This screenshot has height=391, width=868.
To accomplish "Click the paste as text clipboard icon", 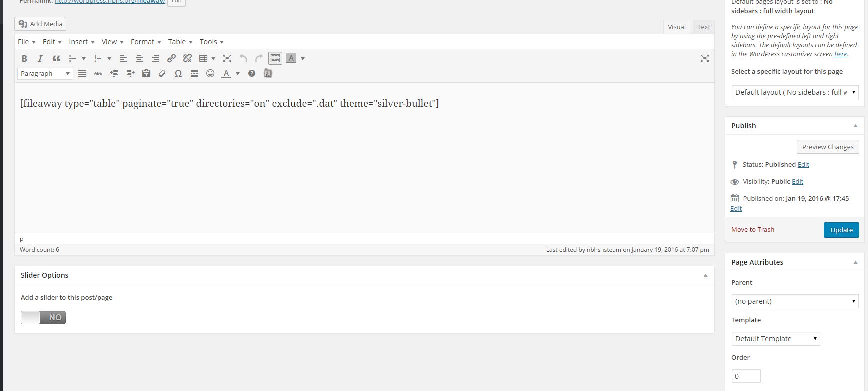I will pos(146,73).
